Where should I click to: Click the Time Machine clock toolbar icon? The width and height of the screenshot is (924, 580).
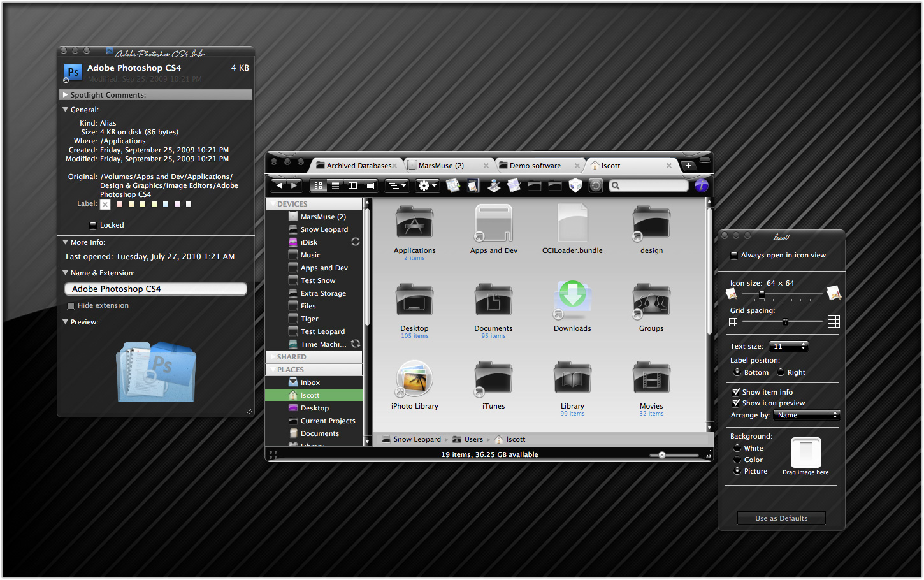click(596, 185)
